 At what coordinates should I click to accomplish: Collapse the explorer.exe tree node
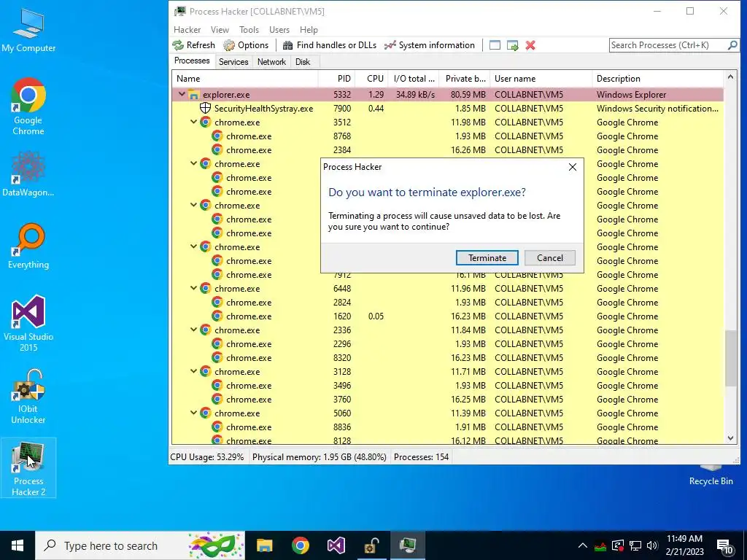182,94
